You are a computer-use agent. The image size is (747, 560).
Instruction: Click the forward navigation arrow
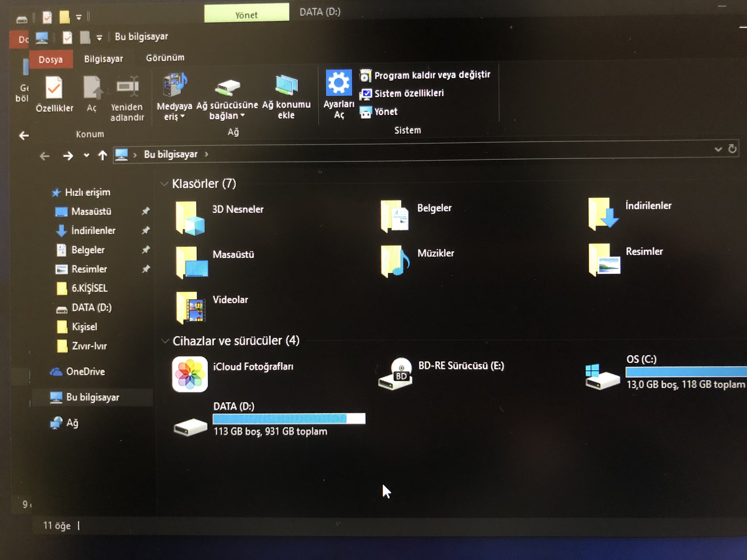click(x=68, y=156)
